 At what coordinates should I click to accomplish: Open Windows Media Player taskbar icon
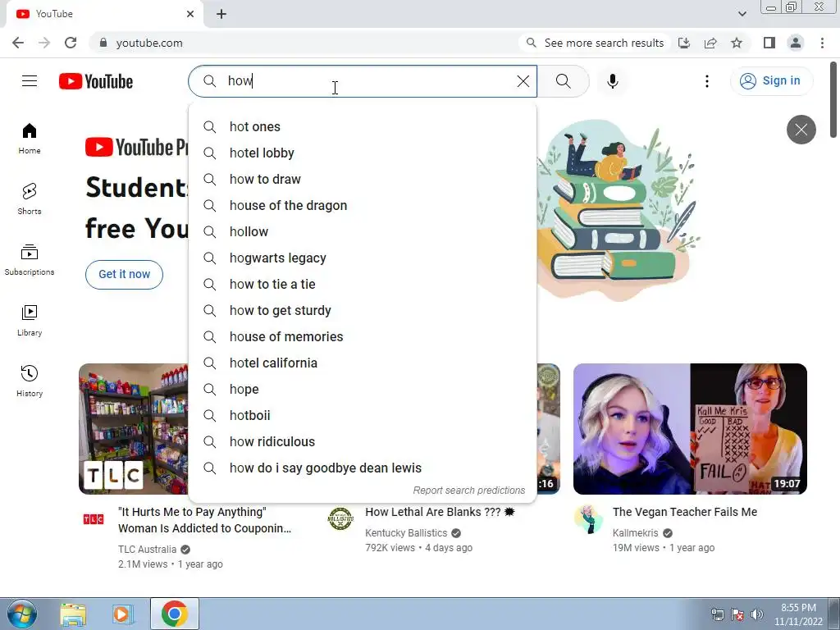122,614
